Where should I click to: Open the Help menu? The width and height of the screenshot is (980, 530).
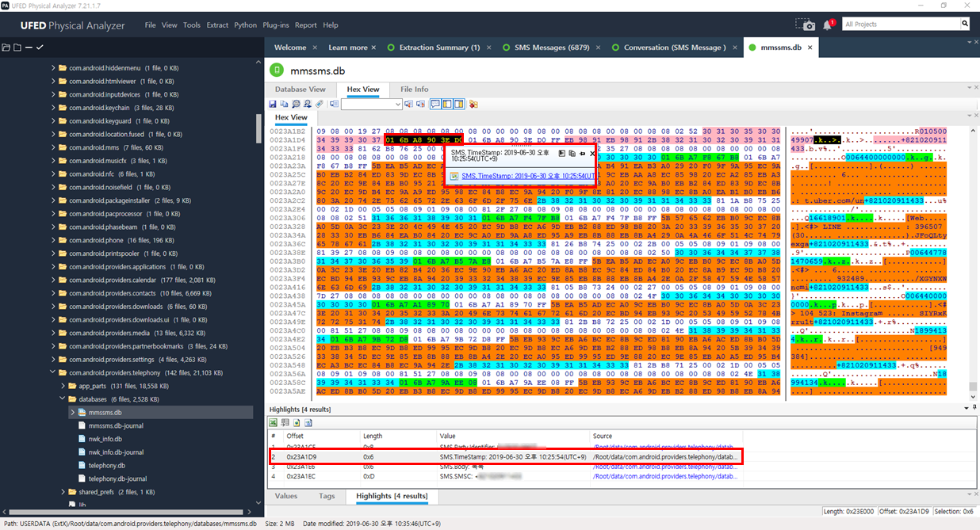click(x=331, y=25)
